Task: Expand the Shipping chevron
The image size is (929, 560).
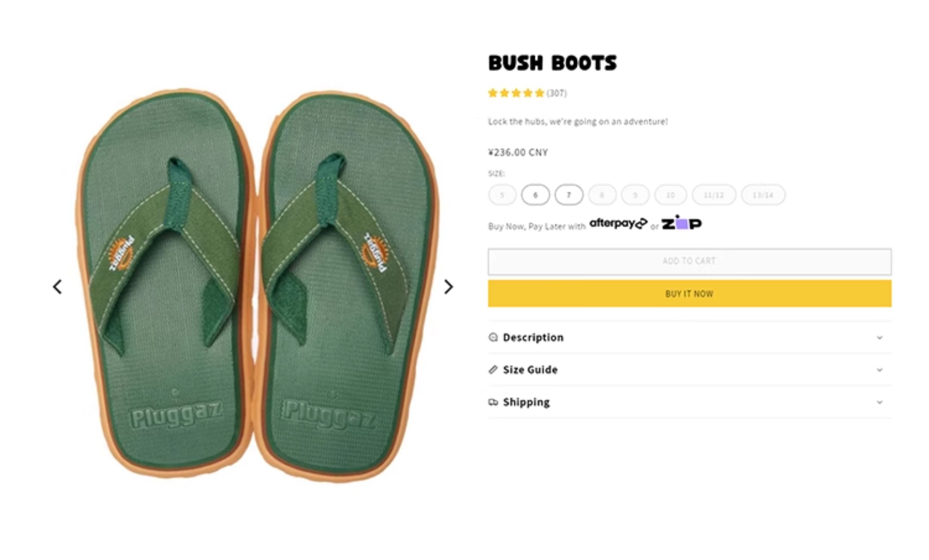Action: pos(880,402)
